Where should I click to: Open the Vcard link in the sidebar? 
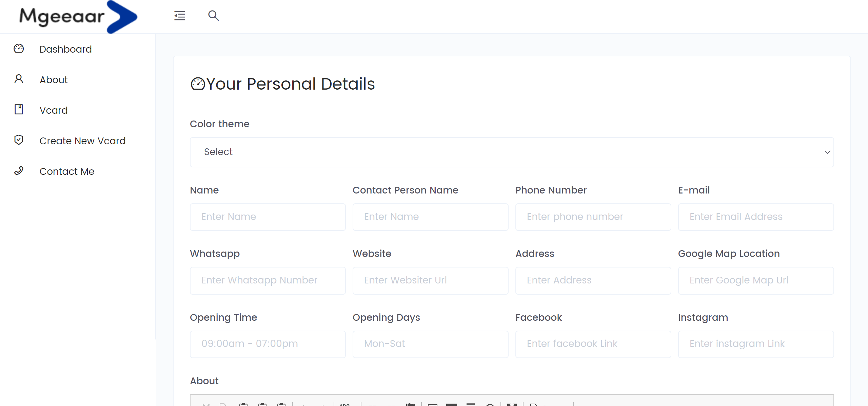click(x=54, y=110)
